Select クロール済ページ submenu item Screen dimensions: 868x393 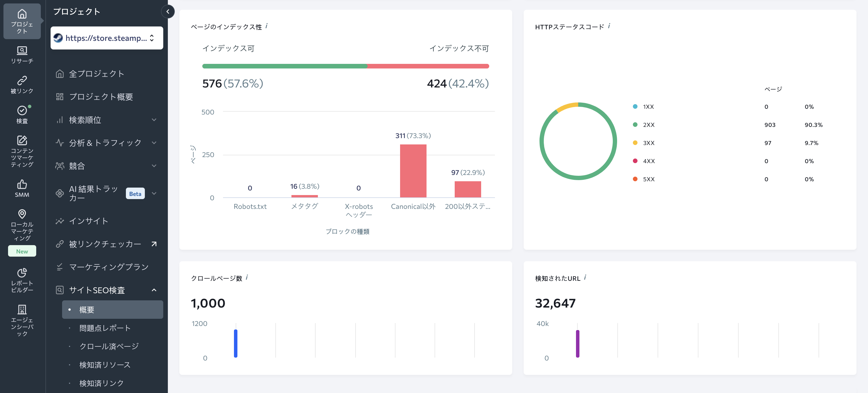[x=109, y=346]
